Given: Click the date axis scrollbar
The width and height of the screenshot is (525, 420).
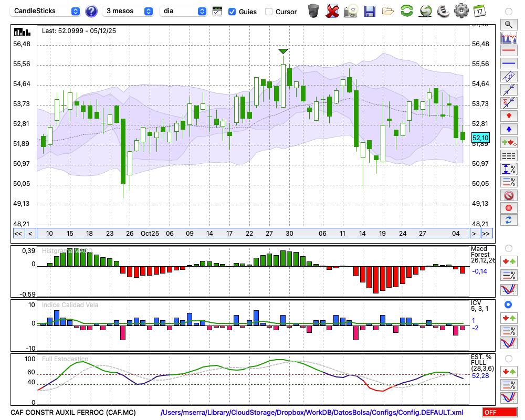Looking at the screenshot, I should [253, 234].
